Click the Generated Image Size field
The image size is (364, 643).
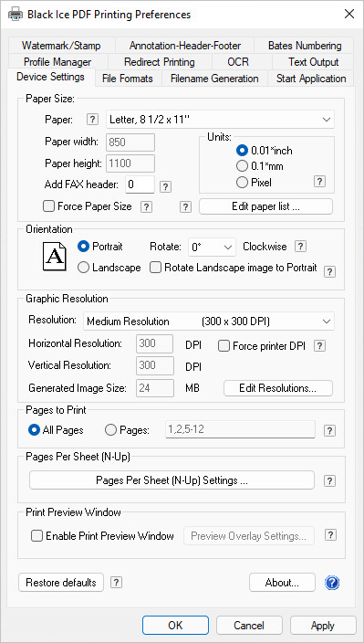point(155,388)
